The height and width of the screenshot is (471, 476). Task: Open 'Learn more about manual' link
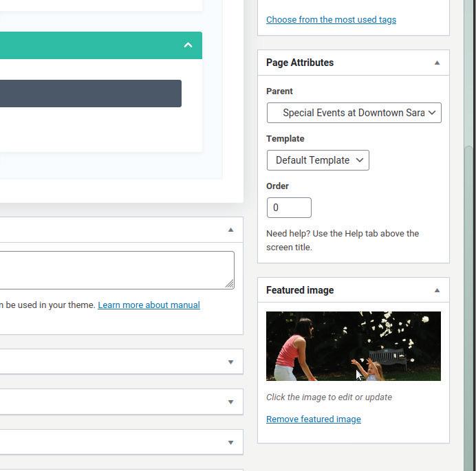[x=149, y=305]
